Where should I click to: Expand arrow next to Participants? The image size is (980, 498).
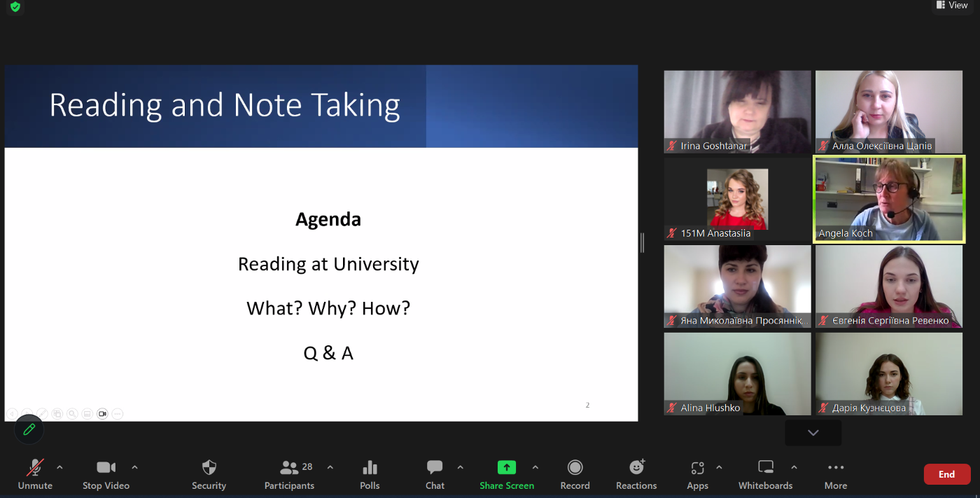330,467
